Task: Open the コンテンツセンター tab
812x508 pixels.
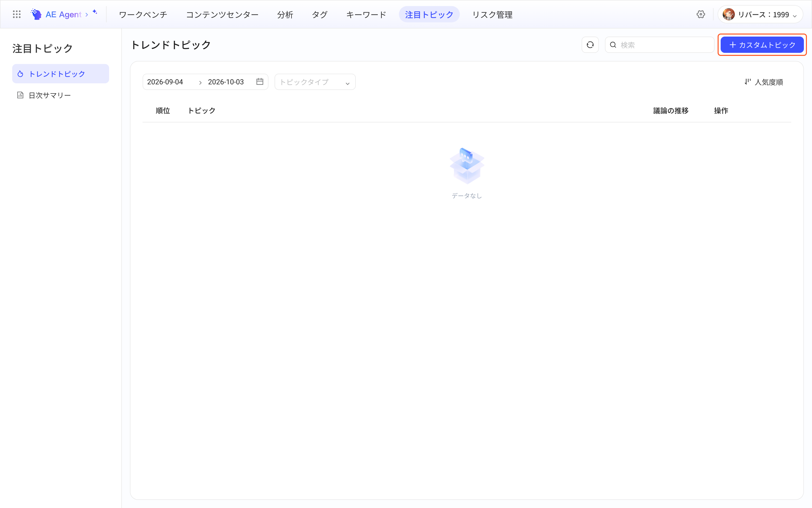Action: [222, 14]
